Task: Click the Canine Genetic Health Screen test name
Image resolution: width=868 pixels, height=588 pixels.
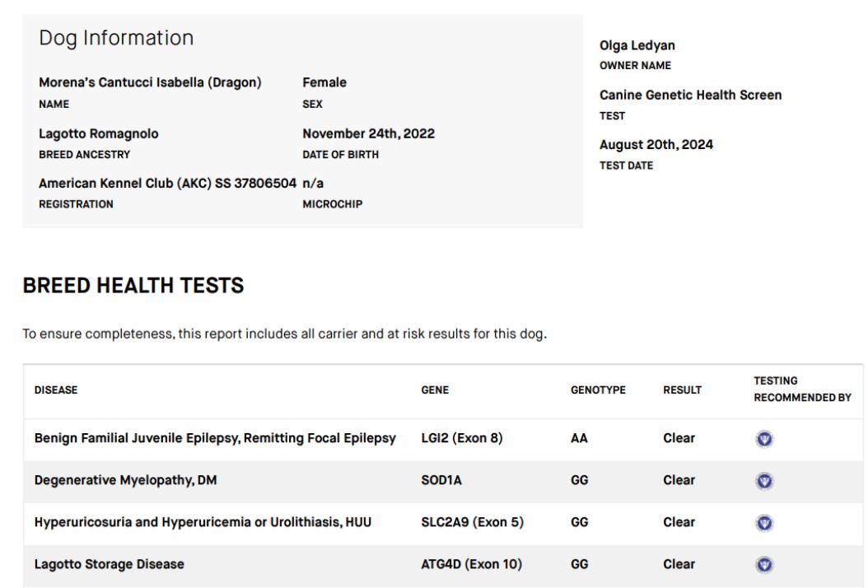Action: point(690,96)
